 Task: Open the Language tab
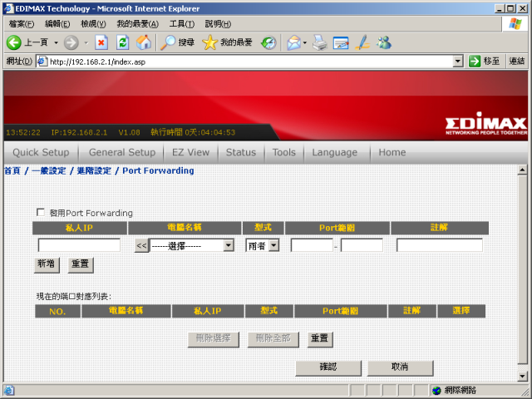334,152
